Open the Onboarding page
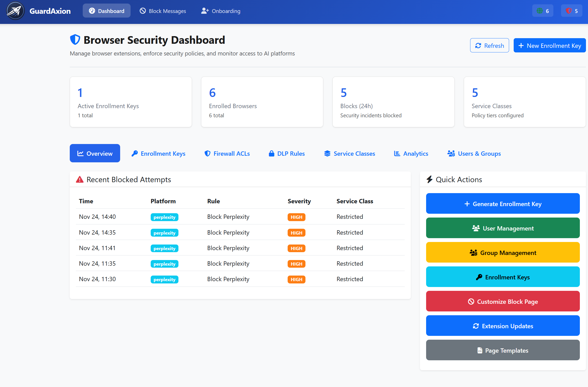The width and height of the screenshot is (588, 387). pos(220,11)
